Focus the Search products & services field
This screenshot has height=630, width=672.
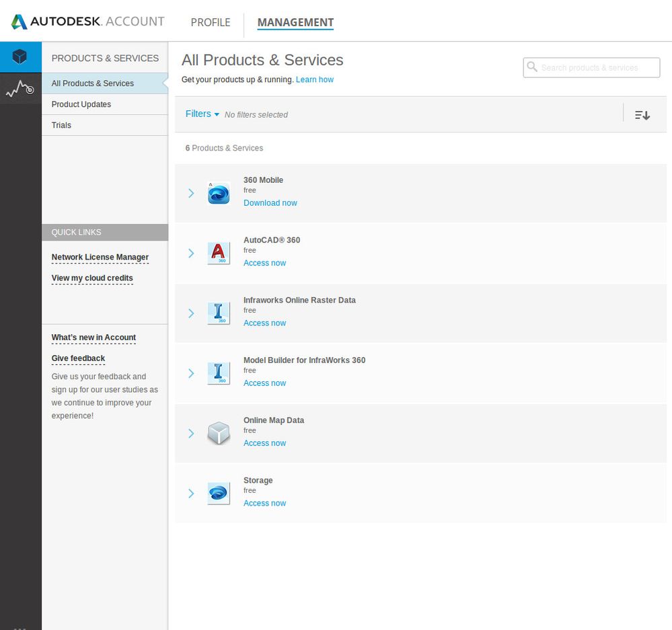coord(591,68)
